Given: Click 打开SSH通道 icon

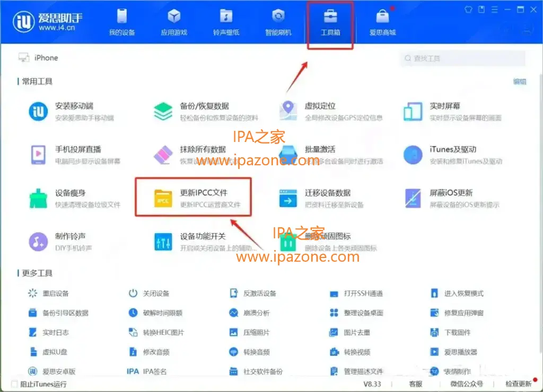Looking at the screenshot, I should click(x=334, y=294).
